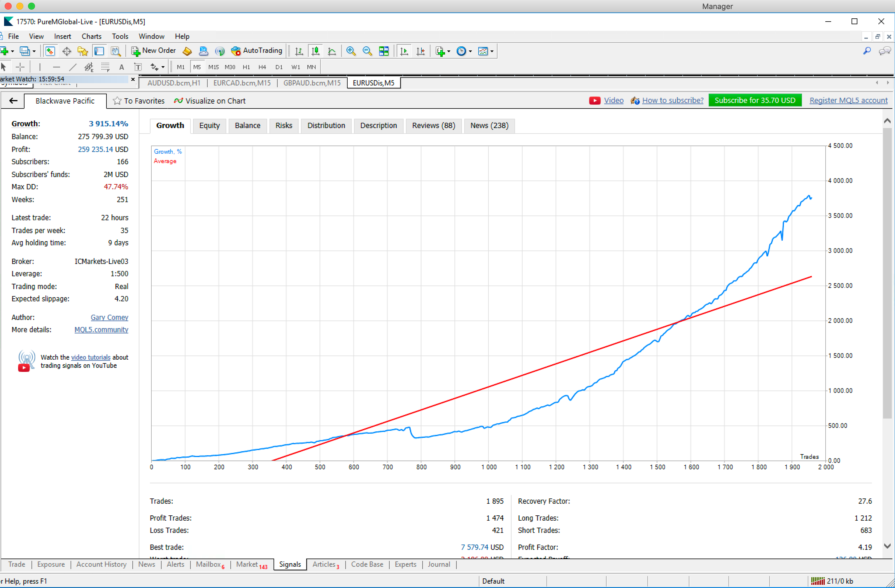Switch chart timeframe to M5
Viewport: 895px width, 588px height.
tap(197, 67)
